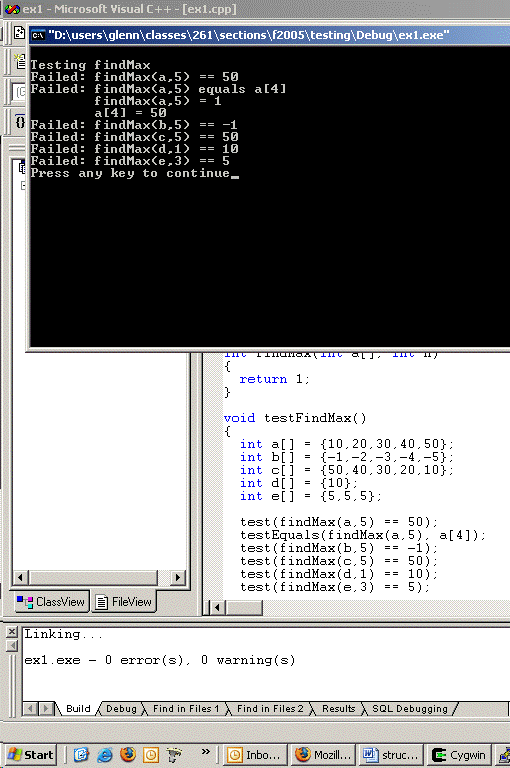The width and height of the screenshot is (510, 768).
Task: Click the workspace pane horizontal scrollbar thumb
Action: click(93, 577)
